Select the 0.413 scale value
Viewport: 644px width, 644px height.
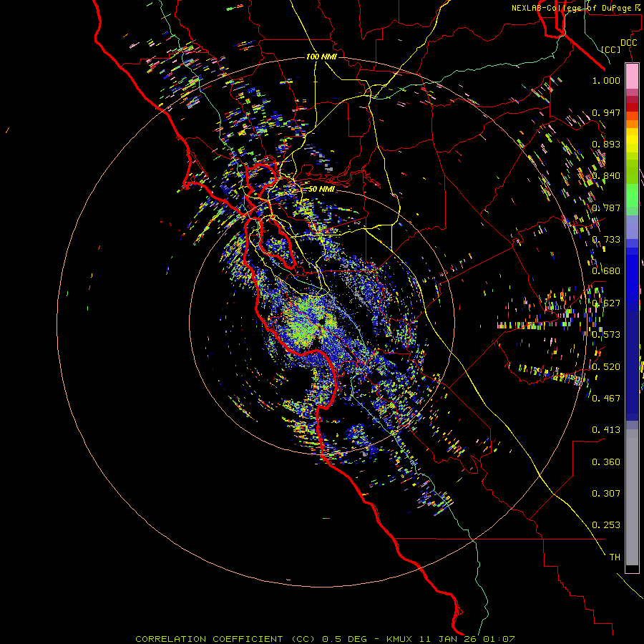pyautogui.click(x=606, y=430)
